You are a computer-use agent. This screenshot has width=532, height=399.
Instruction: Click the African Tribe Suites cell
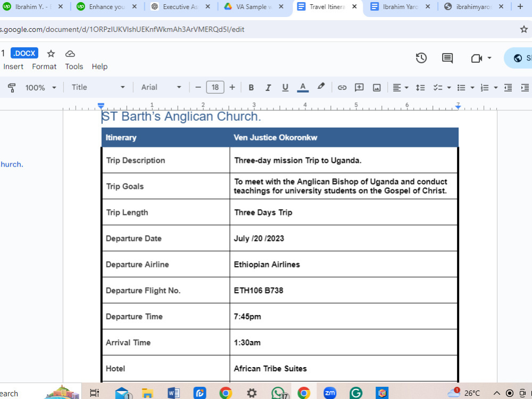[343, 369]
